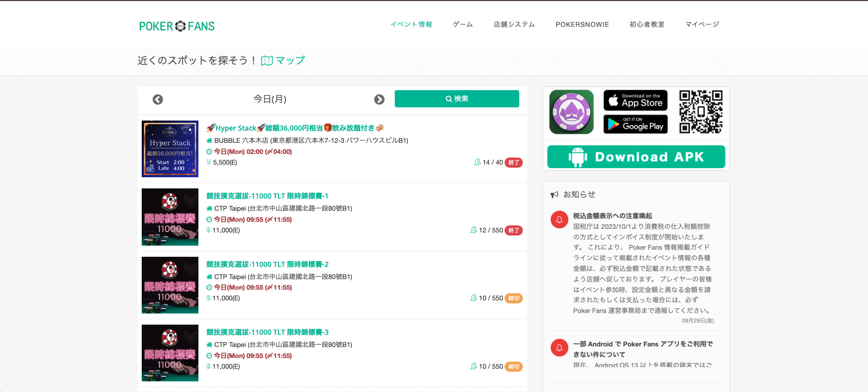Open the POKERSNOWIE menu
This screenshot has width=868, height=392.
point(582,24)
